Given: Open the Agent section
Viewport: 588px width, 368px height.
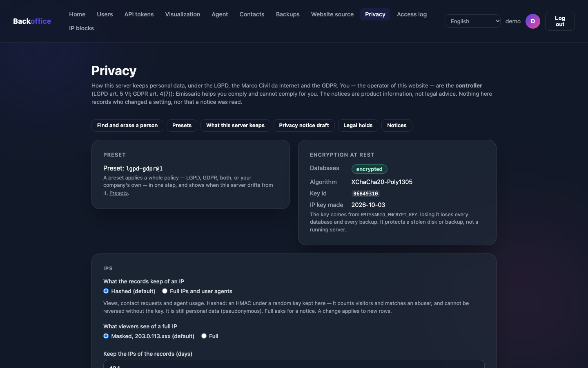Looking at the screenshot, I should coord(220,14).
